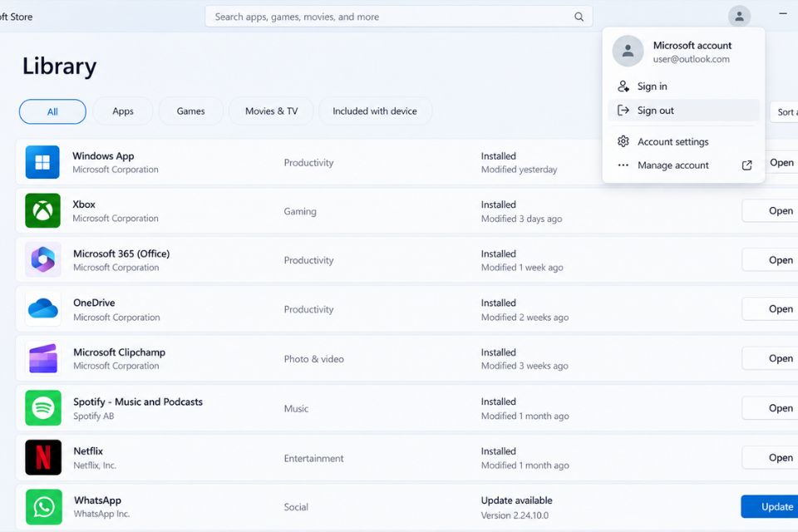Click the WhatsApp title text
The height and width of the screenshot is (532, 798).
coord(98,500)
